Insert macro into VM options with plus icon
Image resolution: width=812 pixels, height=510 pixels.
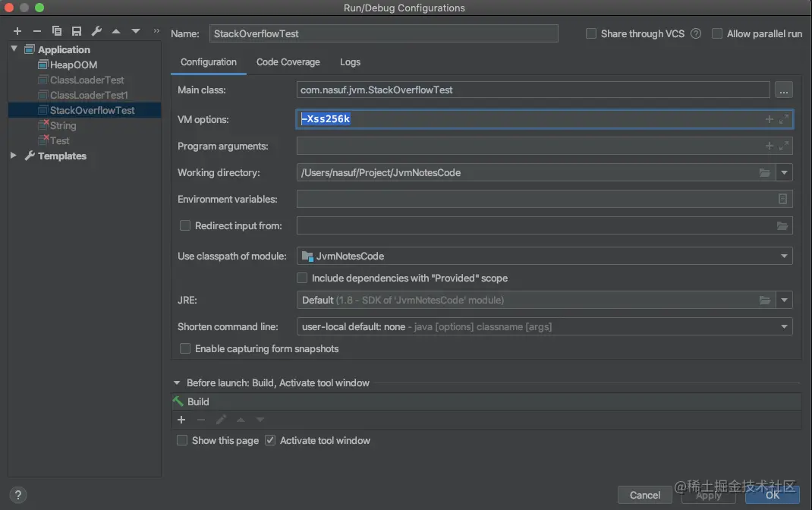769,119
